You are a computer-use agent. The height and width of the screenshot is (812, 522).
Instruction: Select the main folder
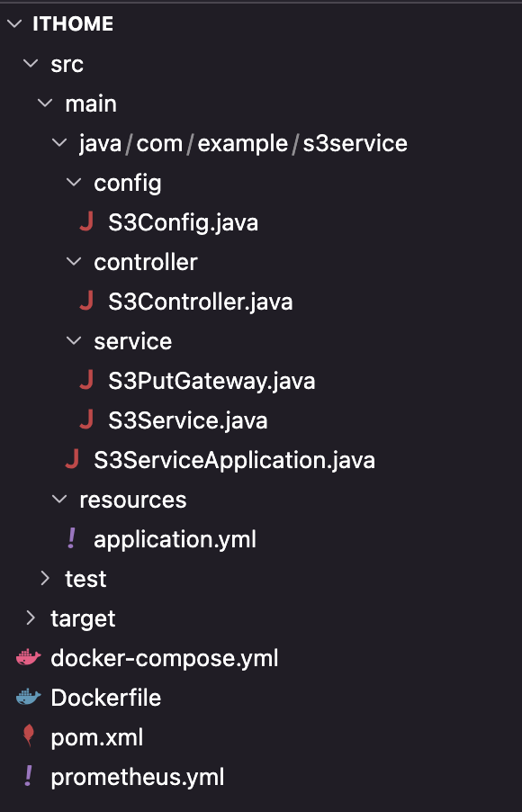(91, 104)
